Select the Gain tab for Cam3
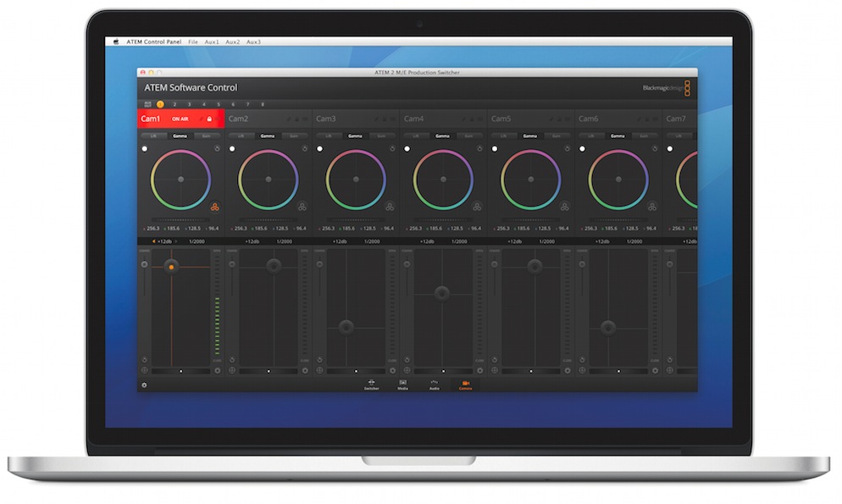This screenshot has width=842, height=504. (x=380, y=136)
